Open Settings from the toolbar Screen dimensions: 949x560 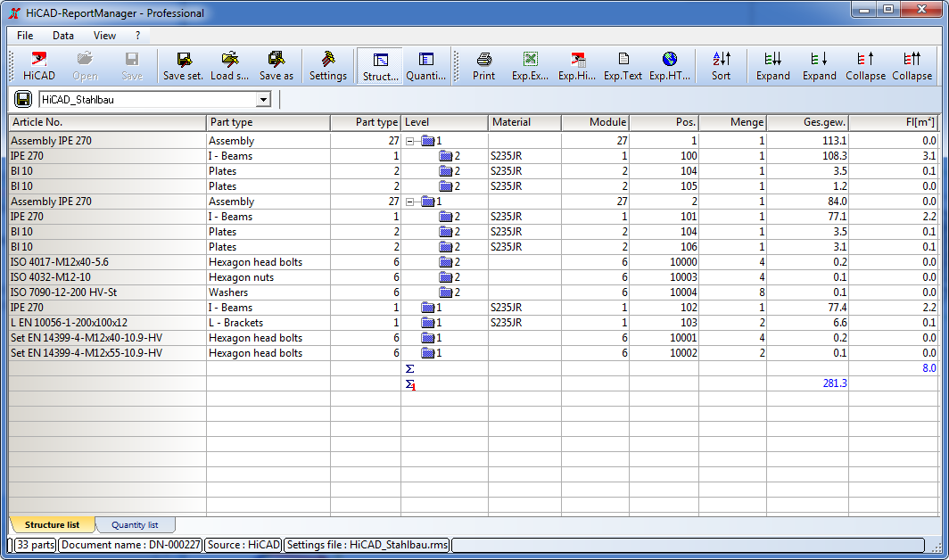tap(328, 66)
